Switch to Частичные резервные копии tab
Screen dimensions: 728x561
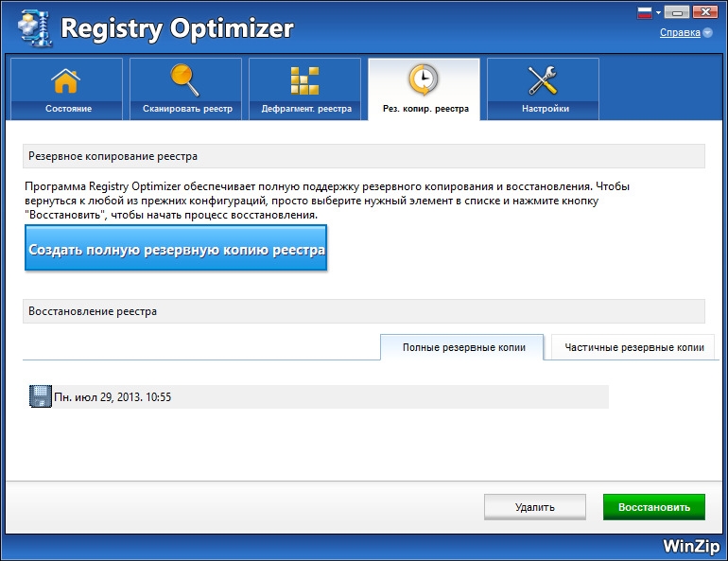pyautogui.click(x=633, y=347)
